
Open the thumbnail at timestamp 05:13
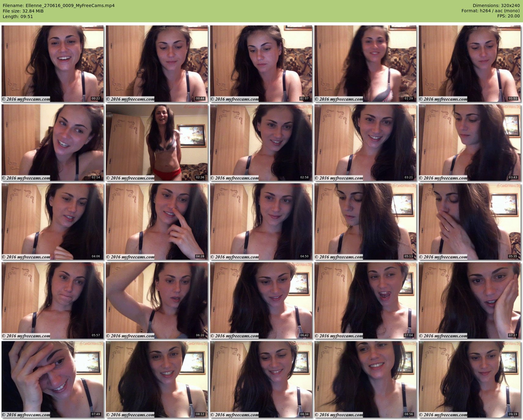click(365, 221)
